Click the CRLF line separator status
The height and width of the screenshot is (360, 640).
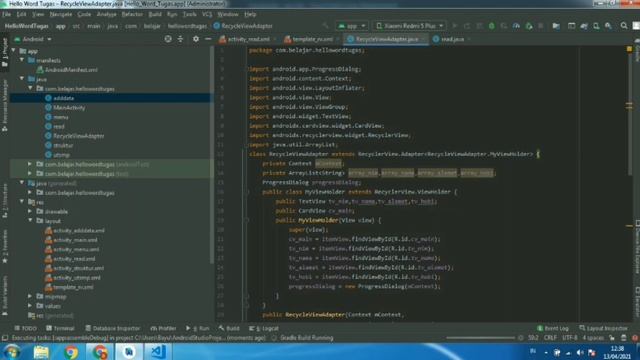coord(550,338)
